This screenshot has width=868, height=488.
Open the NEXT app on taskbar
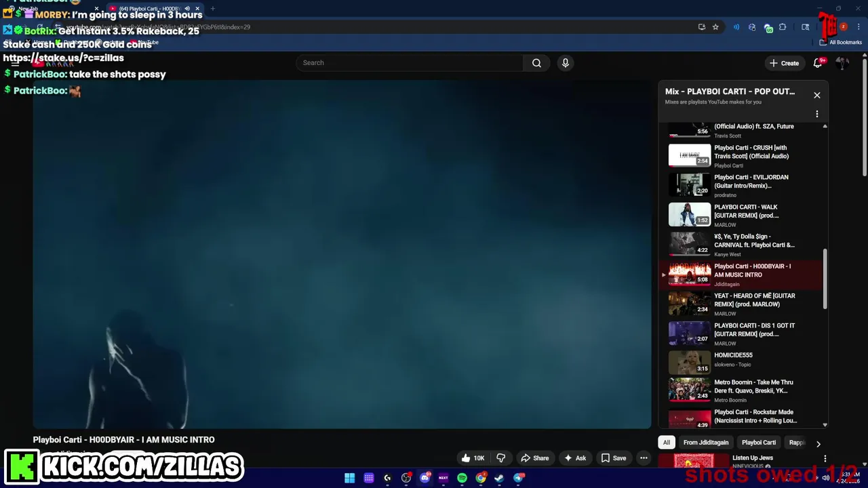[x=443, y=478]
